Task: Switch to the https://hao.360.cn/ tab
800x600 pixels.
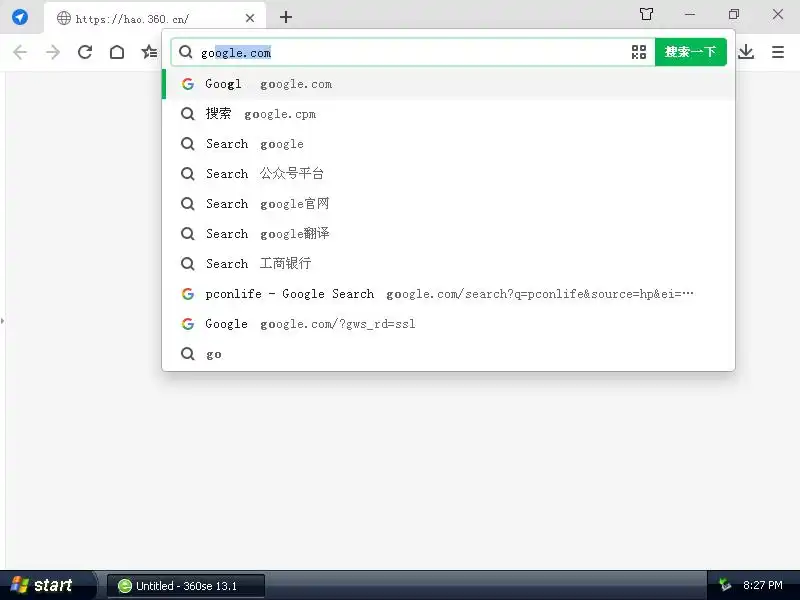Action: [x=155, y=18]
